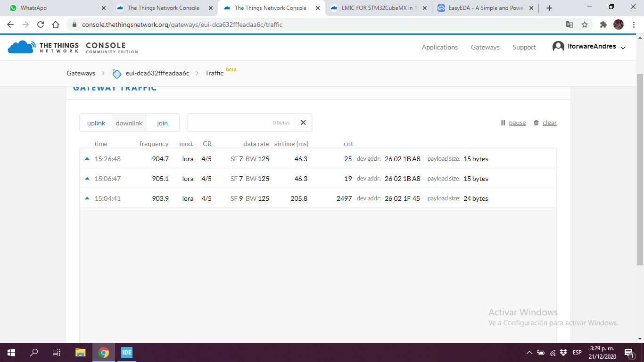Reload the current page
This screenshot has width=644, height=362.
[x=41, y=25]
